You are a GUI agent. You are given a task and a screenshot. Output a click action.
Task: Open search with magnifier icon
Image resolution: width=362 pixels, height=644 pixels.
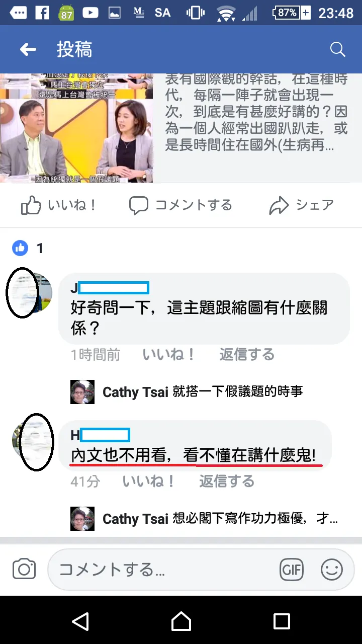point(337,49)
